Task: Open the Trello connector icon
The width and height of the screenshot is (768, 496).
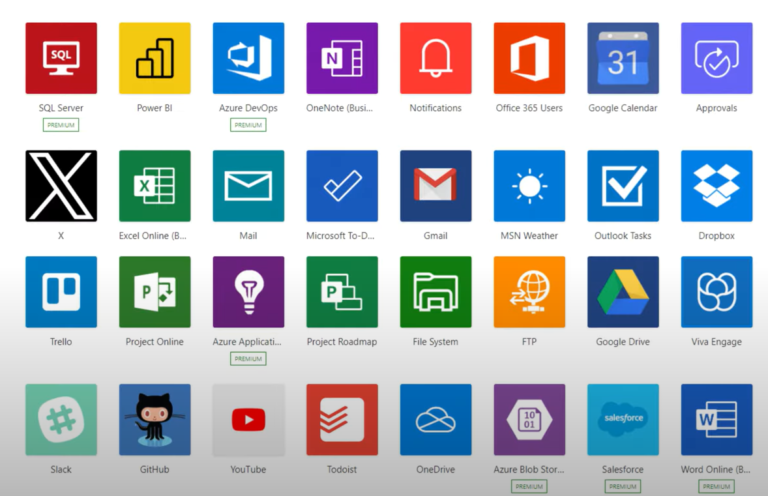Action: 61,292
